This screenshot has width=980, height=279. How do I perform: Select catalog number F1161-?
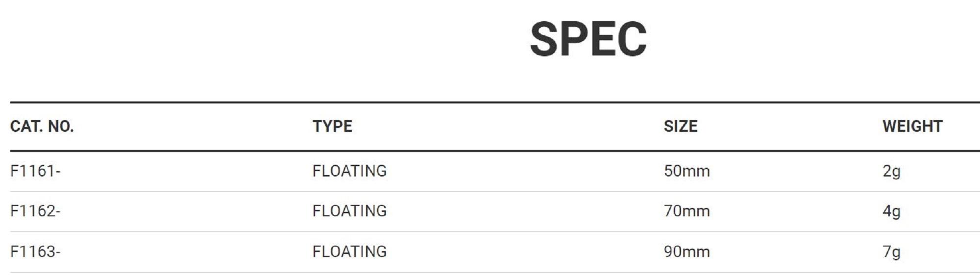[x=35, y=171]
